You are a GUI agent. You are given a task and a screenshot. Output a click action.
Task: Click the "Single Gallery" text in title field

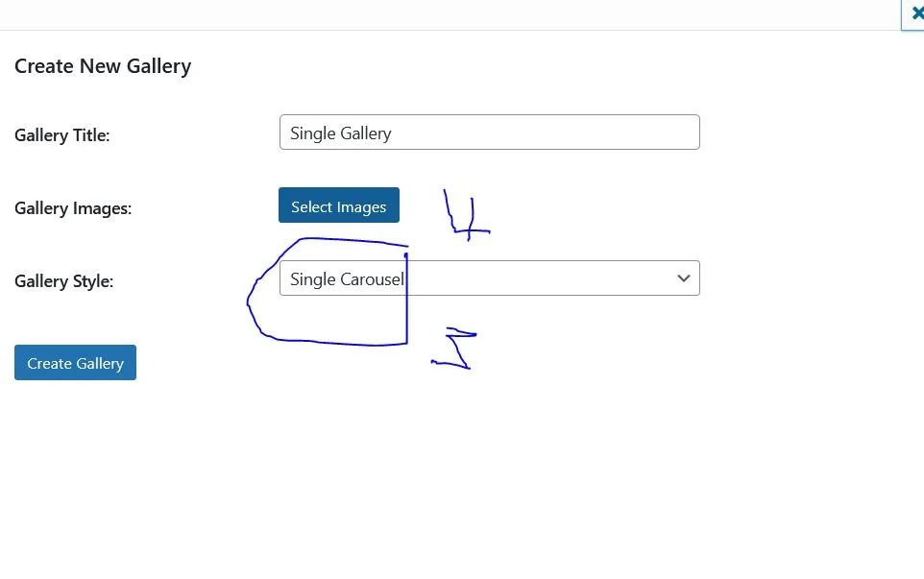341,133
